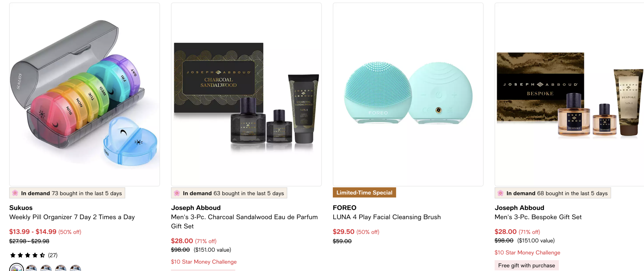Open the Joseph Abboud Bespoke set image
Image resolution: width=644 pixels, height=271 pixels.
pos(569,94)
